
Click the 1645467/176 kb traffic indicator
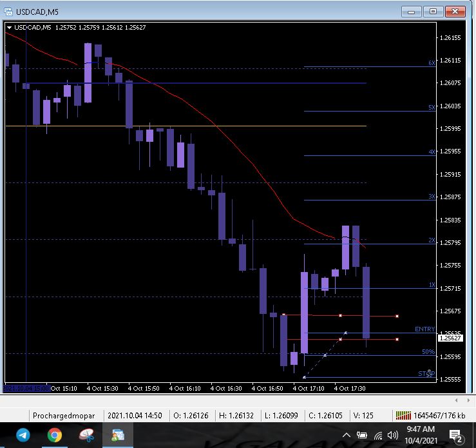pos(439,416)
